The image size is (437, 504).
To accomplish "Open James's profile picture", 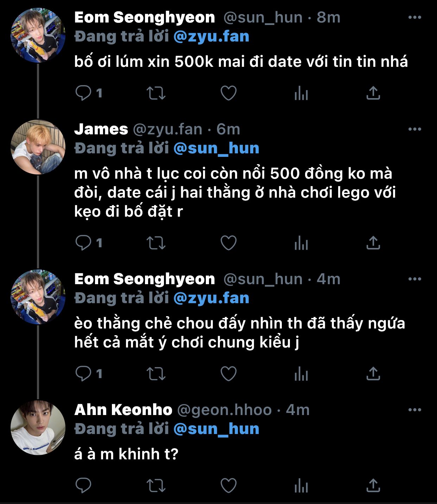I will [38, 147].
